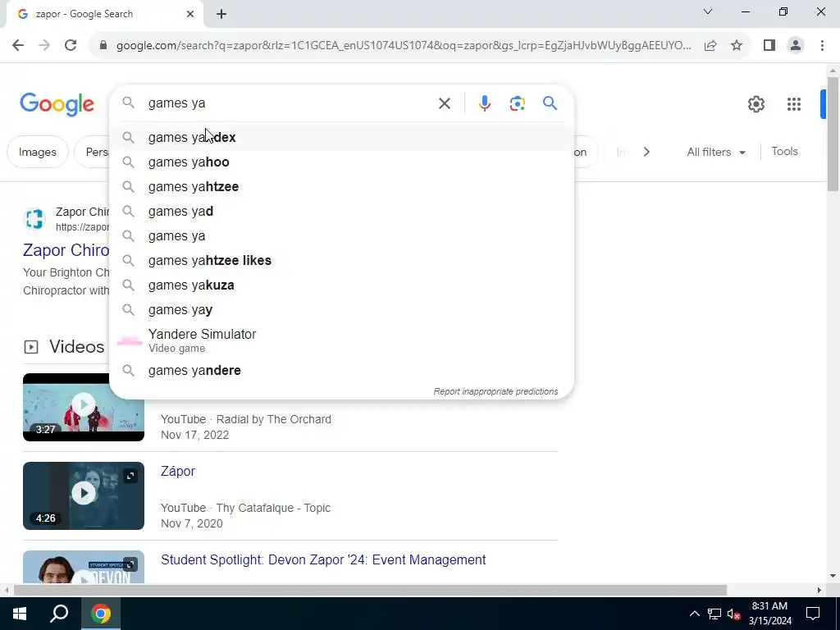Open the muted volume tray icon
Image resolution: width=840 pixels, height=630 pixels.
[x=733, y=614]
